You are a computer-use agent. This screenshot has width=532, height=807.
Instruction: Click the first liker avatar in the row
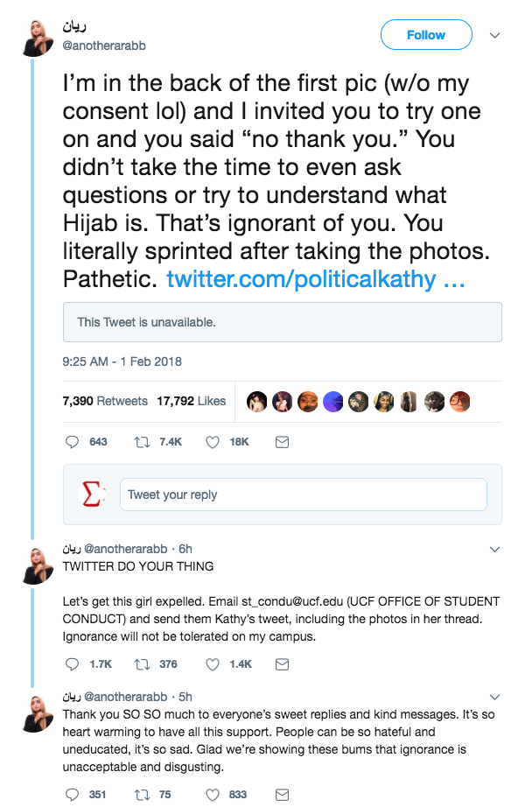point(256,401)
